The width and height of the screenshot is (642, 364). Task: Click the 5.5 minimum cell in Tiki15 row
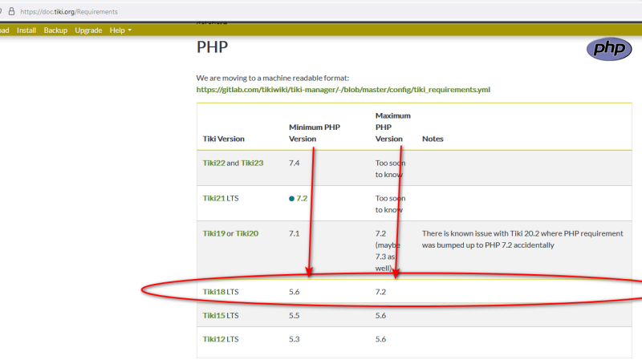[x=294, y=315]
